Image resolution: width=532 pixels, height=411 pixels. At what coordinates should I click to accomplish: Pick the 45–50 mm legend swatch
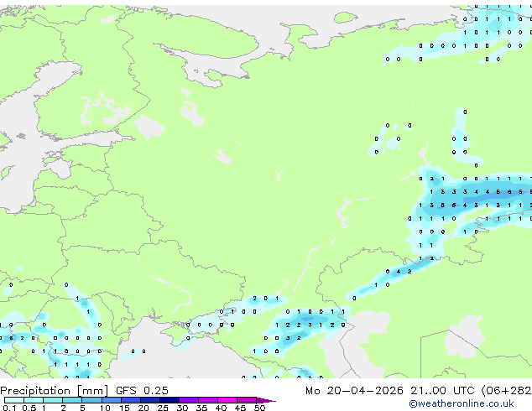click(247, 400)
